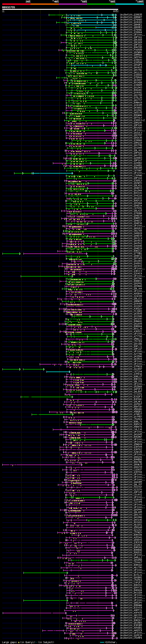Select hit label UniRef100_Q2A9D3
The height and width of the screenshot is (644, 146).
click(x=131, y=158)
